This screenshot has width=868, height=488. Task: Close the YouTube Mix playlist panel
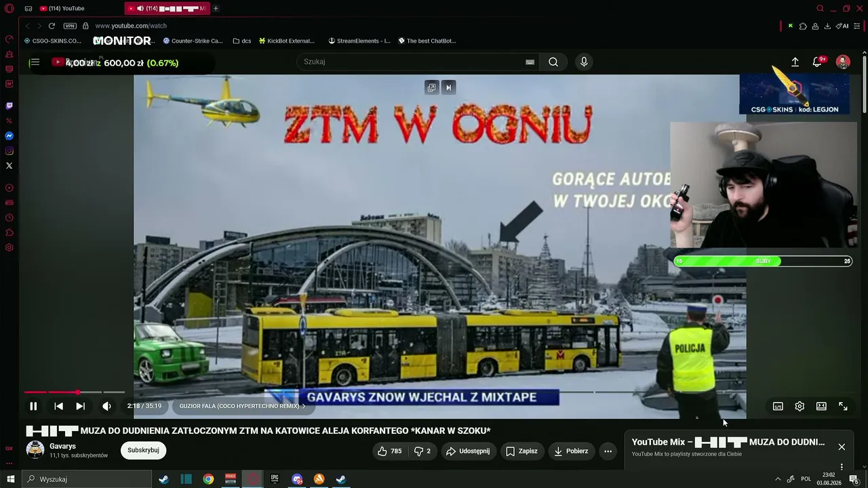pos(842,447)
